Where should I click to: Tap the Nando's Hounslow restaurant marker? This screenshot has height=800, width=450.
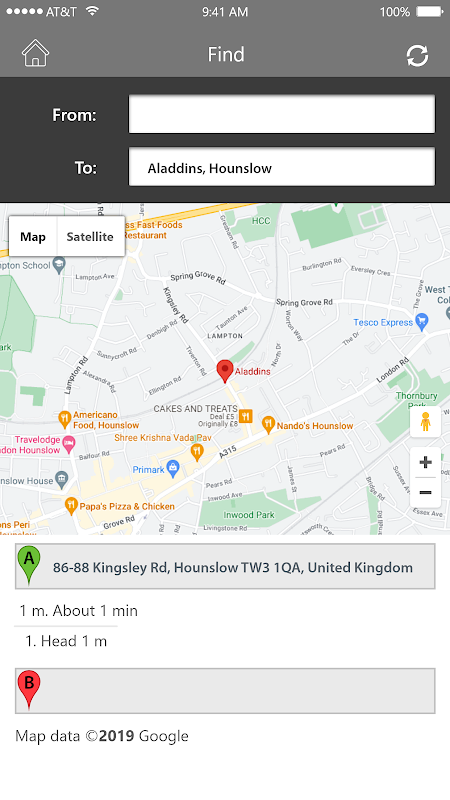point(268,424)
